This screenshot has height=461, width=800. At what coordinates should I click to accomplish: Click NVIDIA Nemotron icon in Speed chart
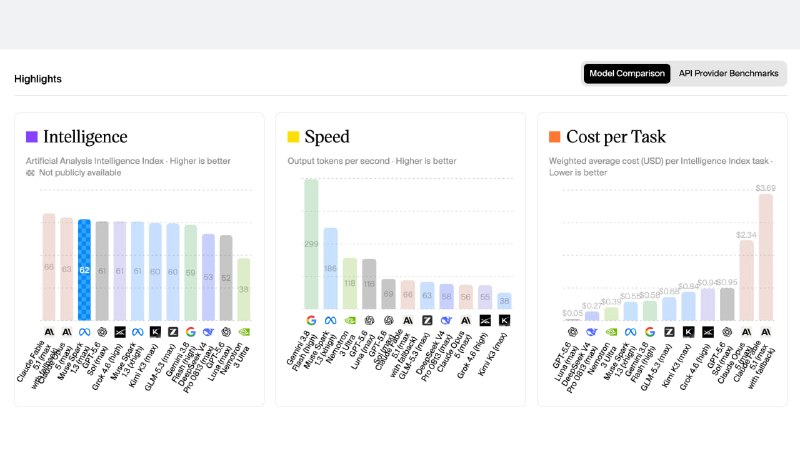click(x=350, y=320)
